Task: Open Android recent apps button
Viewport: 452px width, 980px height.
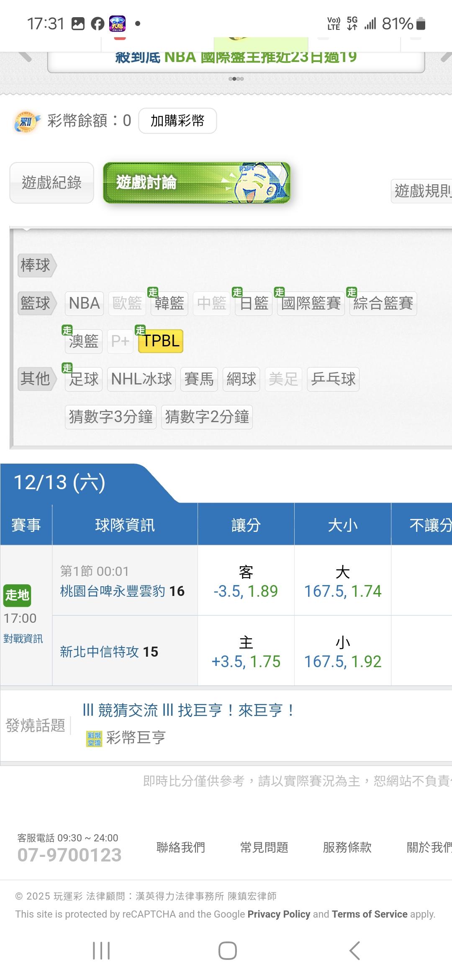Action: click(101, 951)
